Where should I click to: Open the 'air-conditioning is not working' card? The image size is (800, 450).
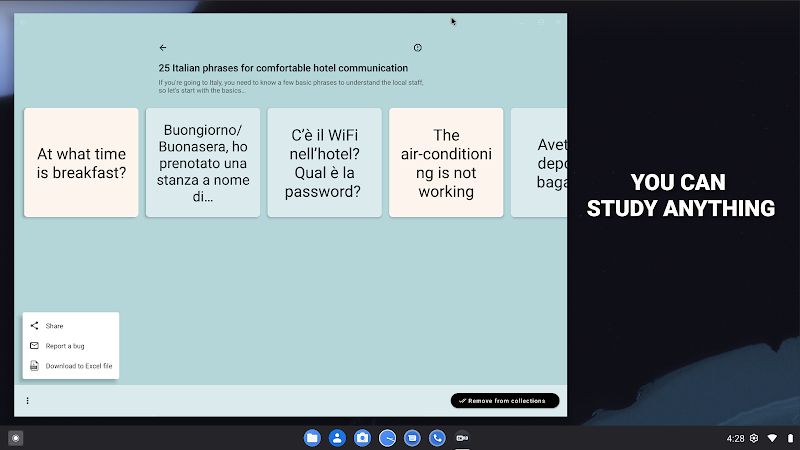[446, 162]
